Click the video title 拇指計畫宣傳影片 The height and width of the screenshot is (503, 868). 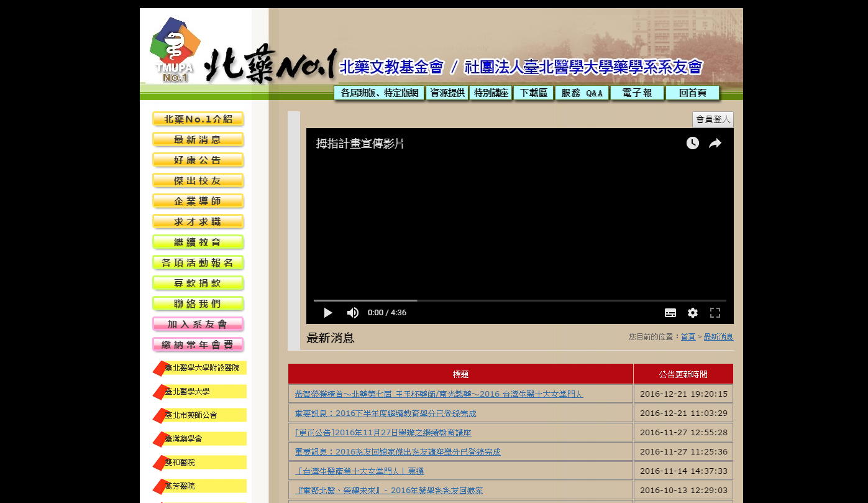pos(360,144)
